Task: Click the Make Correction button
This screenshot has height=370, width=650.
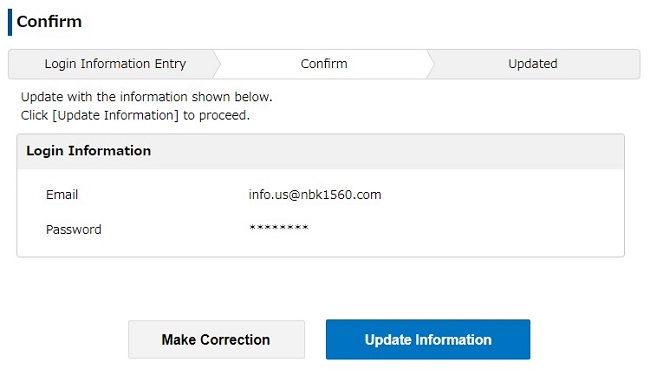Action: pyautogui.click(x=216, y=339)
